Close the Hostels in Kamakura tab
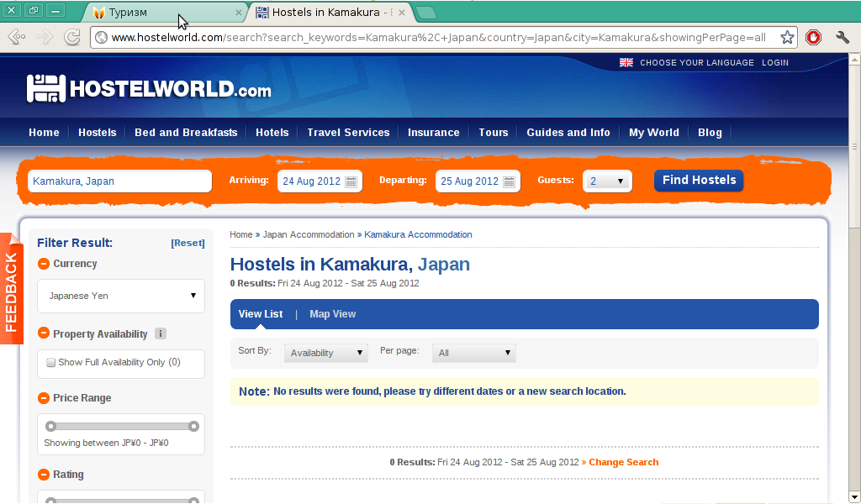861x504 pixels. pos(402,12)
